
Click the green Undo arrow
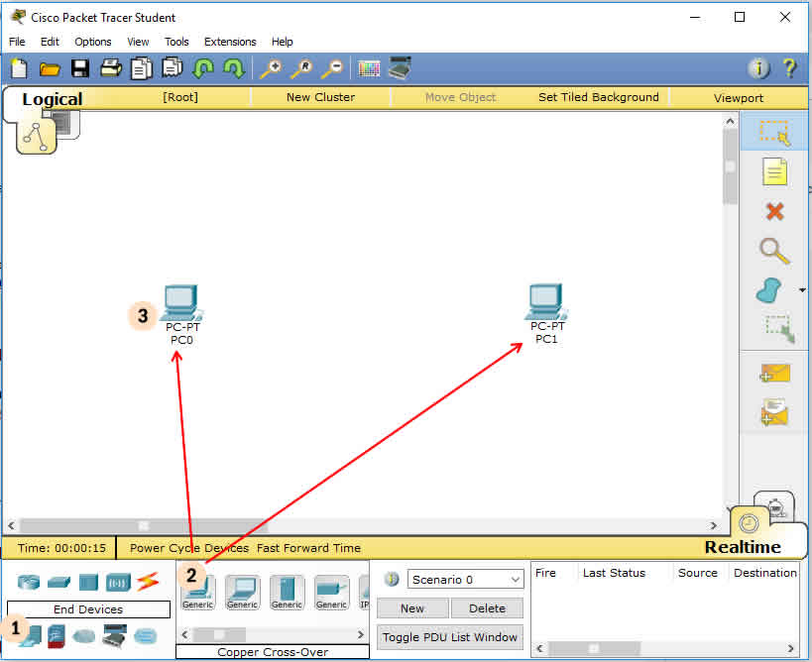(x=204, y=67)
